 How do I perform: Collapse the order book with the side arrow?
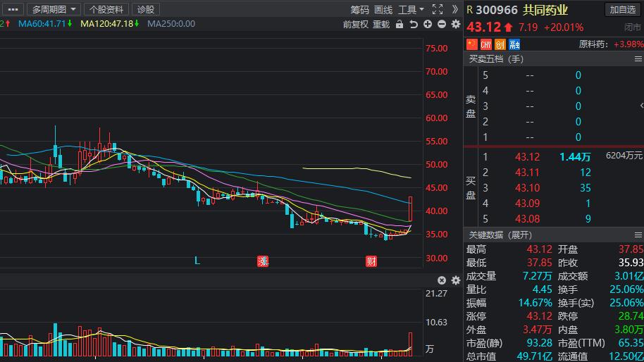(641, 106)
